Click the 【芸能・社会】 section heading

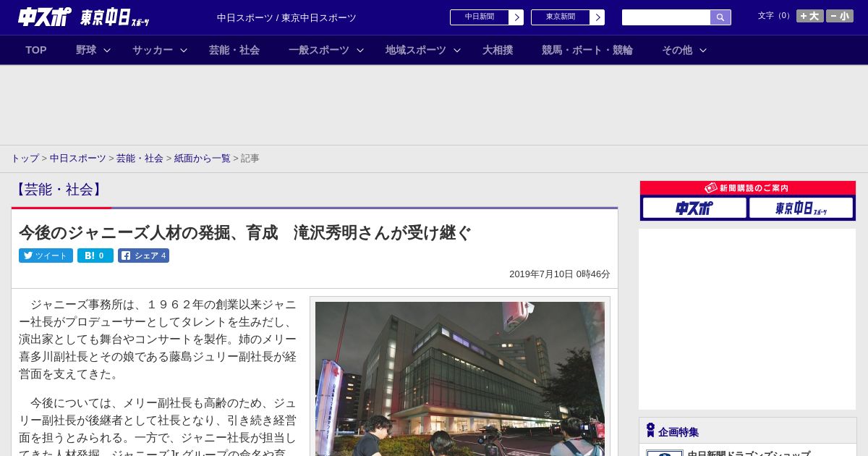tap(59, 190)
